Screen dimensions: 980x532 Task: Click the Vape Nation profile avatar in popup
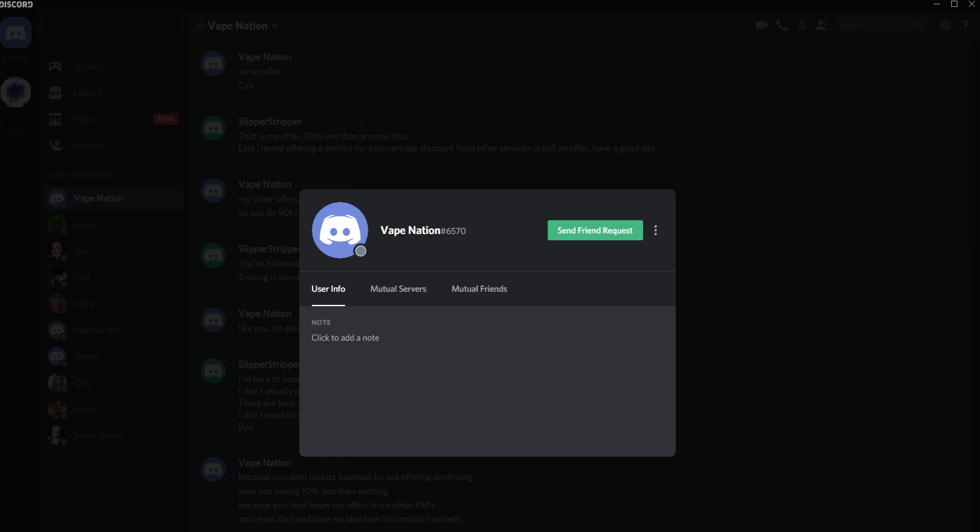point(340,230)
